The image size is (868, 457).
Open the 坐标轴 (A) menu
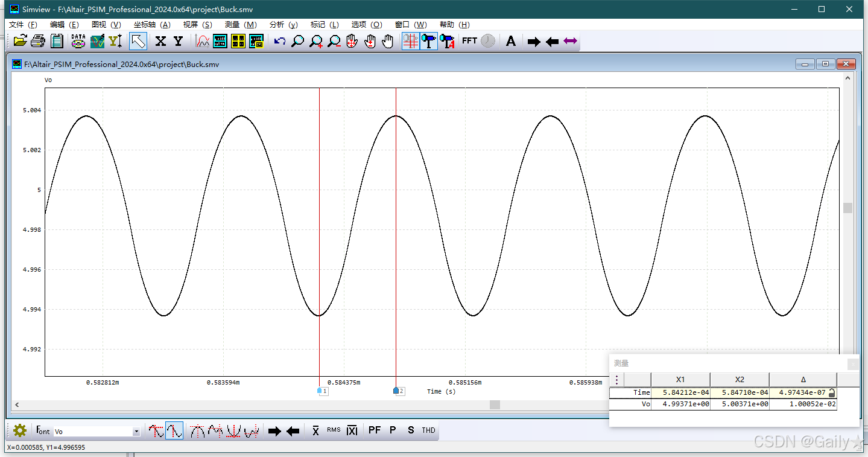[152, 25]
